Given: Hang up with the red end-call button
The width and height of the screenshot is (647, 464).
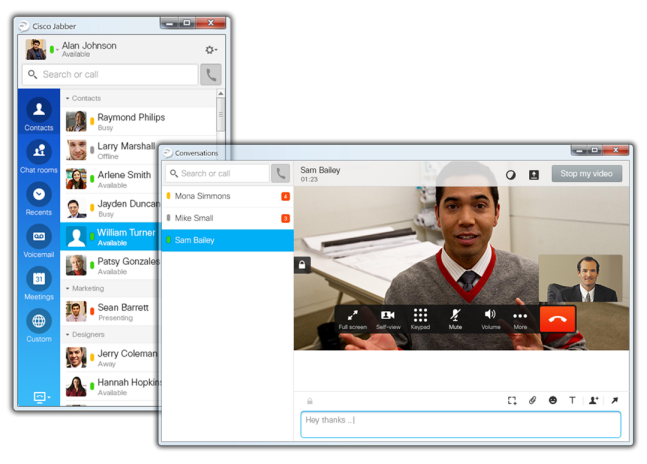Looking at the screenshot, I should coord(557,318).
